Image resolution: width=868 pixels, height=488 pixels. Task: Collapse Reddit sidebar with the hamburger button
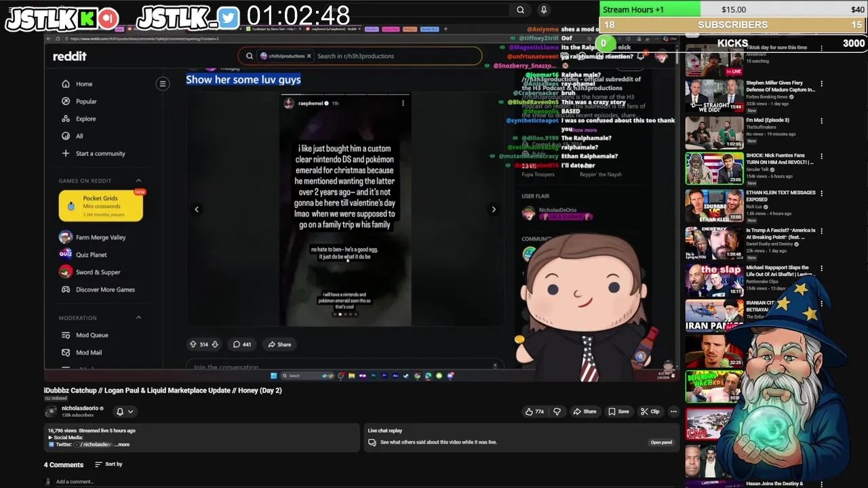coord(163,83)
